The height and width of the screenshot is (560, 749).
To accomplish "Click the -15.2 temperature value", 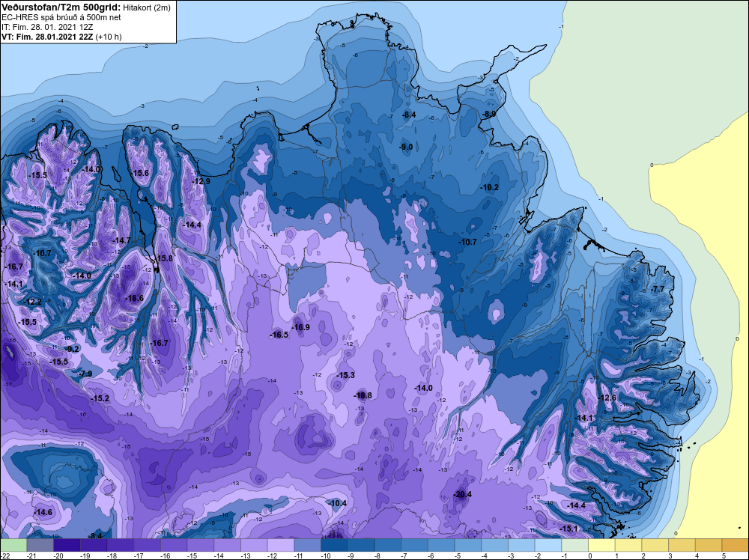I will 100,398.
